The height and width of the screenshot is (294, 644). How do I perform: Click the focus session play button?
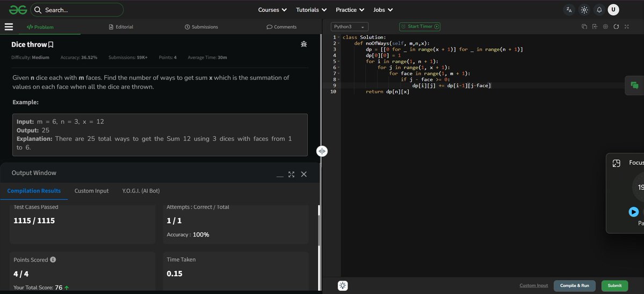[634, 212]
